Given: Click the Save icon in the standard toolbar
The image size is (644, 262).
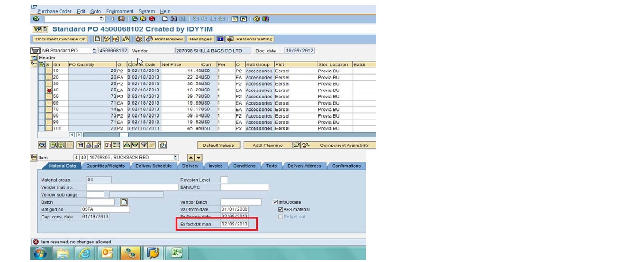Looking at the screenshot, I should [x=121, y=19].
